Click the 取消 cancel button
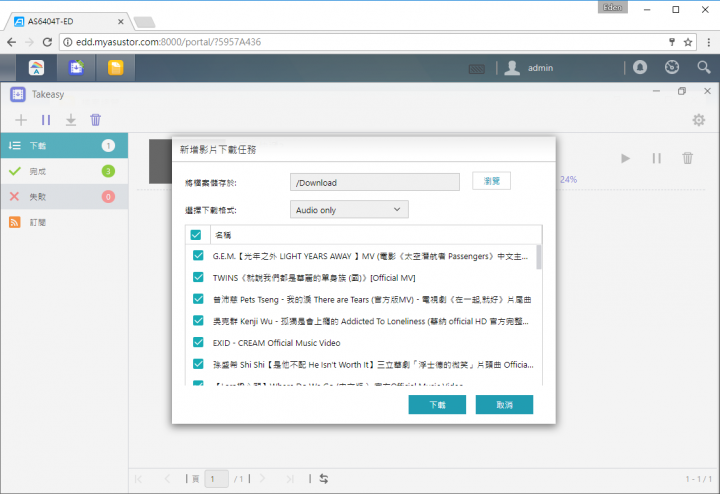Image resolution: width=720 pixels, height=494 pixels. click(504, 404)
